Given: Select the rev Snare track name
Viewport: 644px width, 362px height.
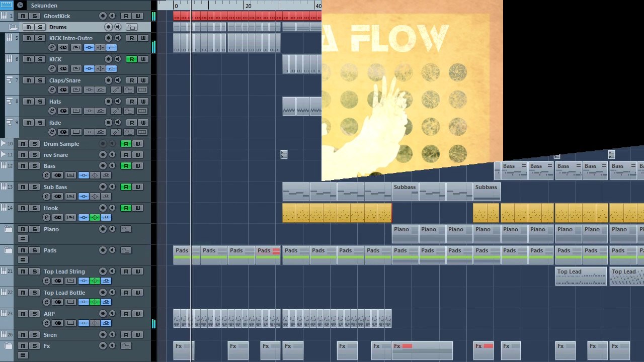Looking at the screenshot, I should (56, 155).
